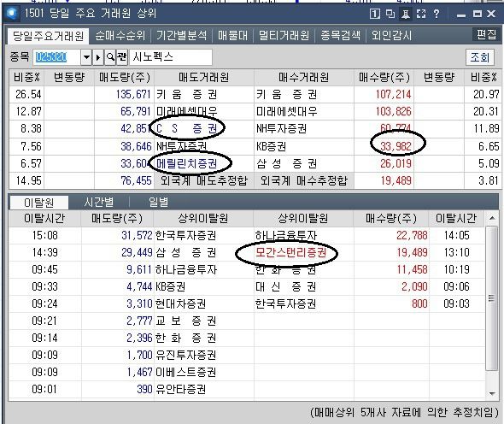Open help with the question mark icon
504x424 pixels.
pos(437,14)
